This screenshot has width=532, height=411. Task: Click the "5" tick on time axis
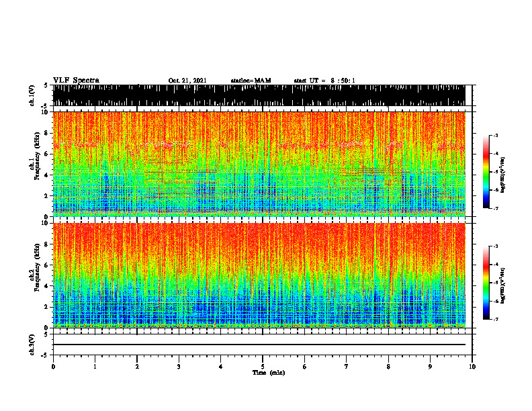[263, 367]
